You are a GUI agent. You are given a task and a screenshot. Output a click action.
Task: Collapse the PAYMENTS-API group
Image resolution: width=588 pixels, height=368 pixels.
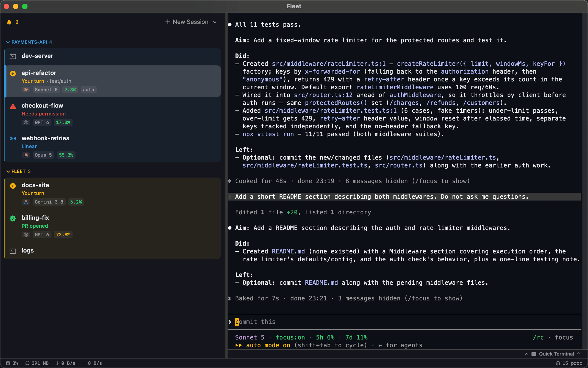click(8, 42)
